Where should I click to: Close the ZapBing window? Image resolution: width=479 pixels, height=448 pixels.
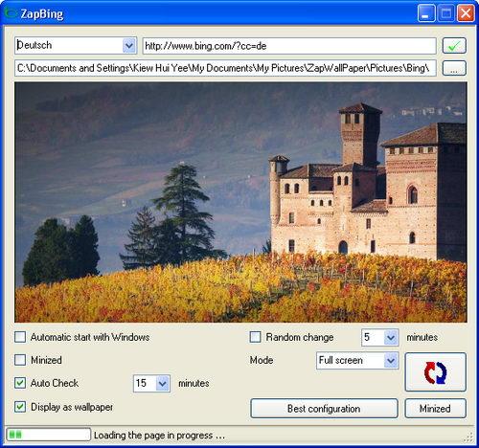pos(466,13)
